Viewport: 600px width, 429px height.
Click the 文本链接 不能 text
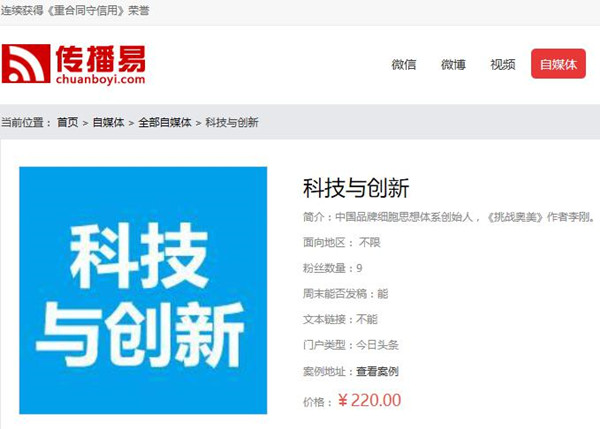(x=340, y=319)
